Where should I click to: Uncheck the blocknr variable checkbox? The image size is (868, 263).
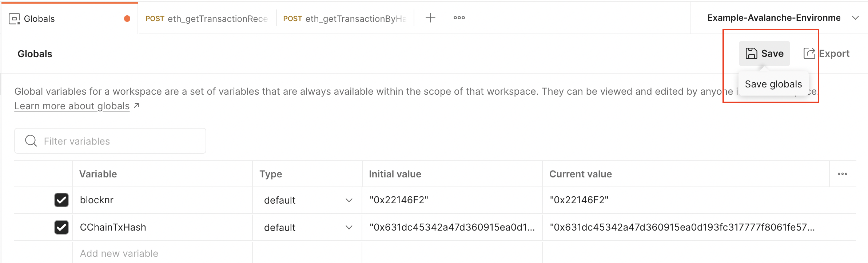(x=61, y=200)
